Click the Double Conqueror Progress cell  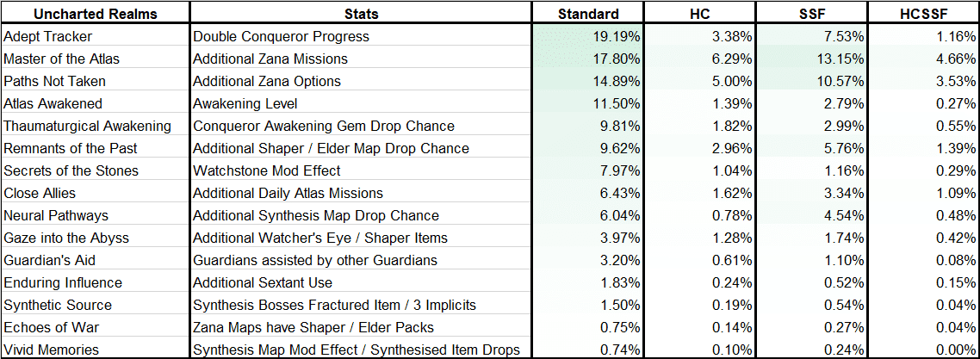pos(361,36)
